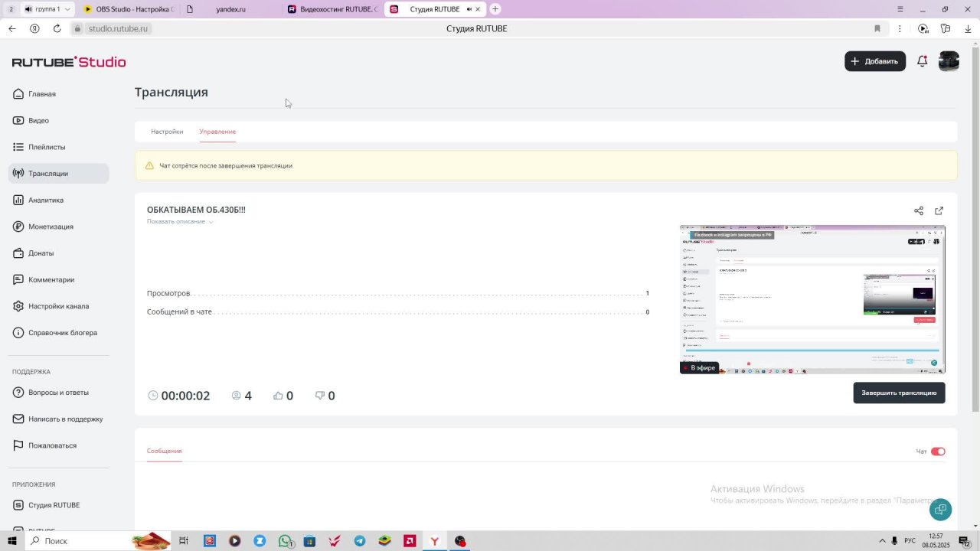The height and width of the screenshot is (551, 980).
Task: Bookmark this page
Action: click(877, 28)
